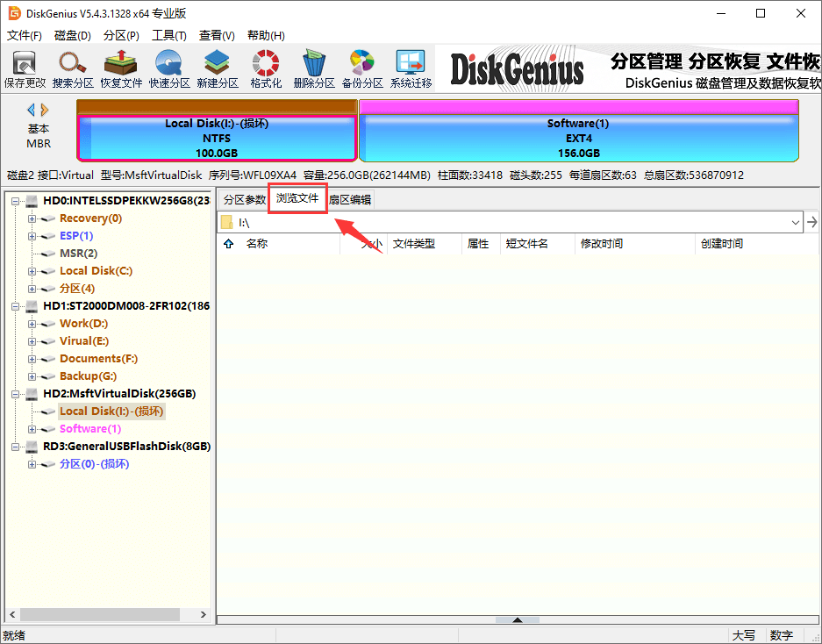822x644 pixels.
Task: Expand the ESP(1) partition node
Action: click(32, 236)
